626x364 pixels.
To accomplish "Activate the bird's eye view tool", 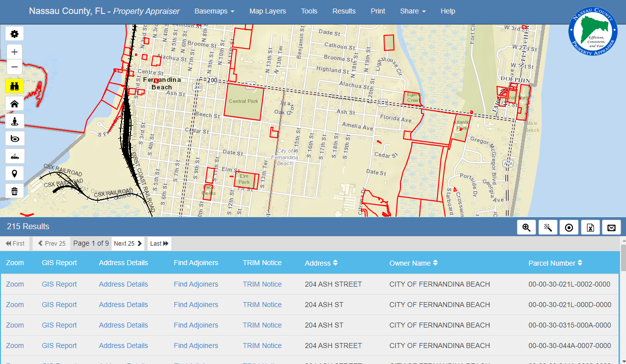I will 14,138.
